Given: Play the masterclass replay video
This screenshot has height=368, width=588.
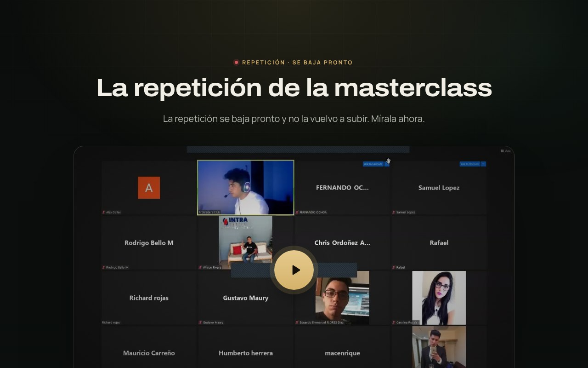Looking at the screenshot, I should coord(294,270).
